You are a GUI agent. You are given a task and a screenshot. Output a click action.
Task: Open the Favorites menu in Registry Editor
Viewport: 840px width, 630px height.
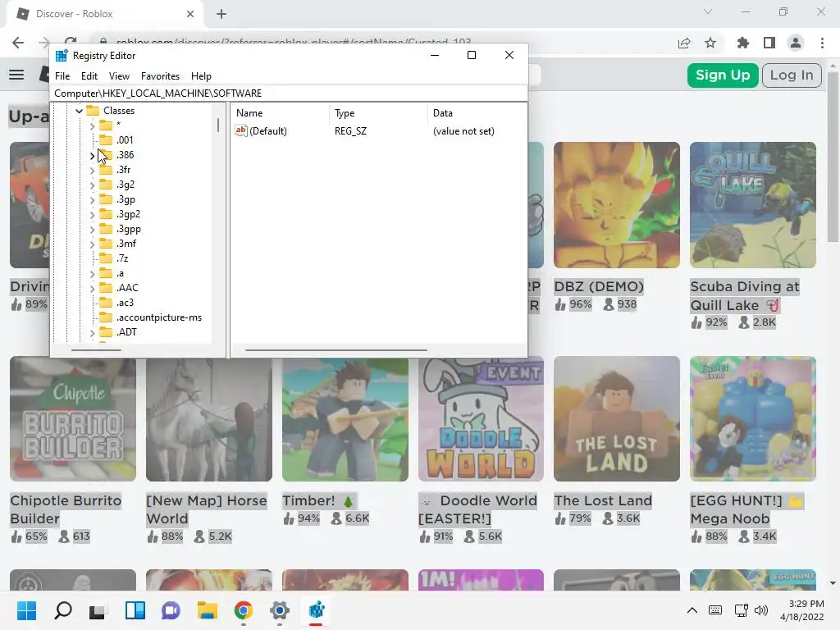pos(160,76)
